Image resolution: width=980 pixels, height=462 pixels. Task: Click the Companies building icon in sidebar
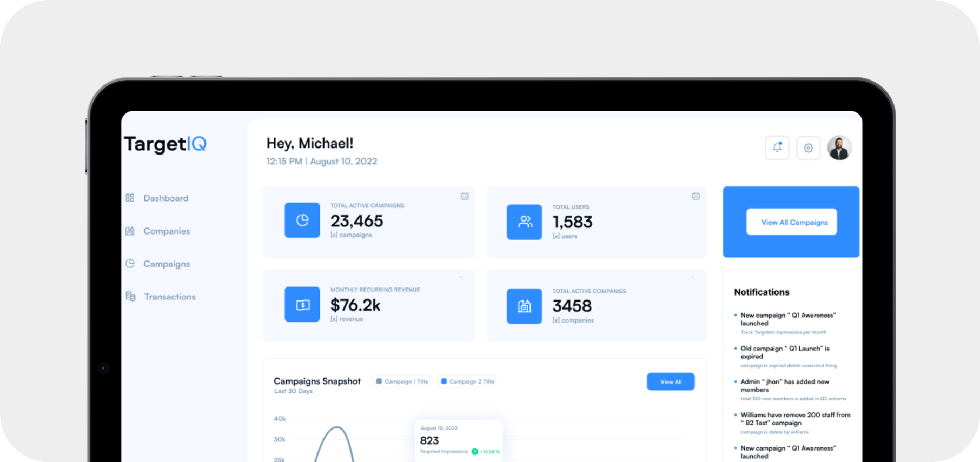pos(130,231)
